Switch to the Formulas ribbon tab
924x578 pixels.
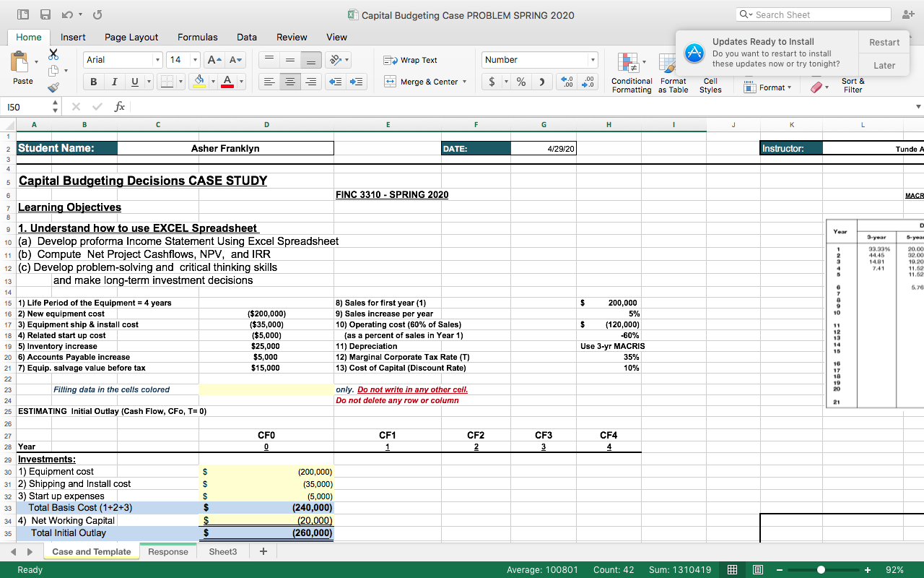pyautogui.click(x=198, y=37)
